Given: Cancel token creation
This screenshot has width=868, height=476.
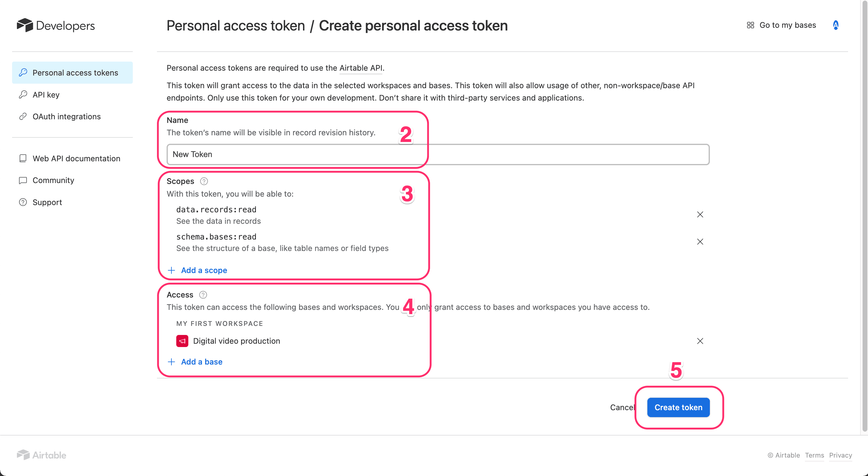Looking at the screenshot, I should [621, 407].
